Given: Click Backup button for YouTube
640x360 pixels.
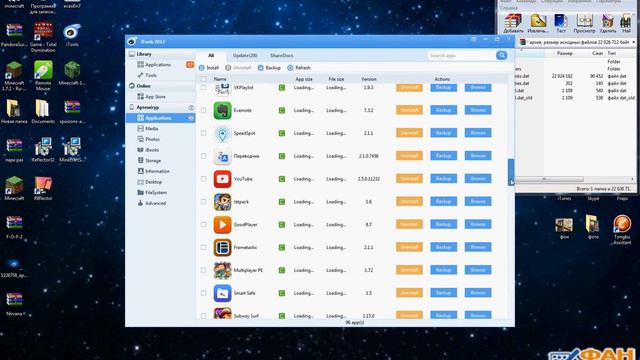Looking at the screenshot, I should pyautogui.click(x=443, y=179).
